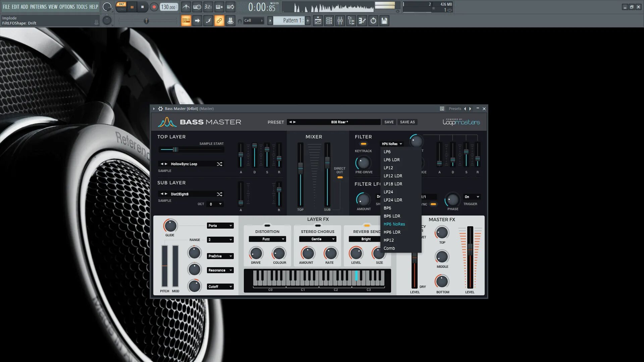Click the Undo history icon
644x362 pixels.
tap(373, 21)
